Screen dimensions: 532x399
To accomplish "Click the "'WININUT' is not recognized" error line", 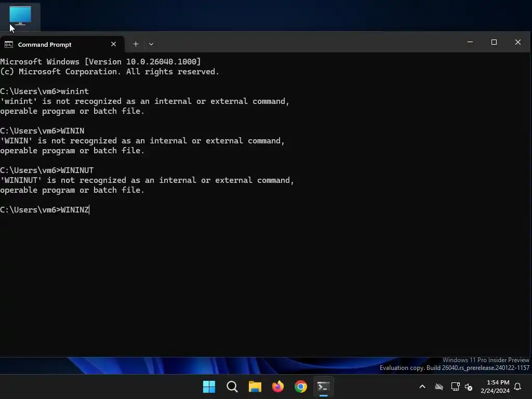I will 147,180.
